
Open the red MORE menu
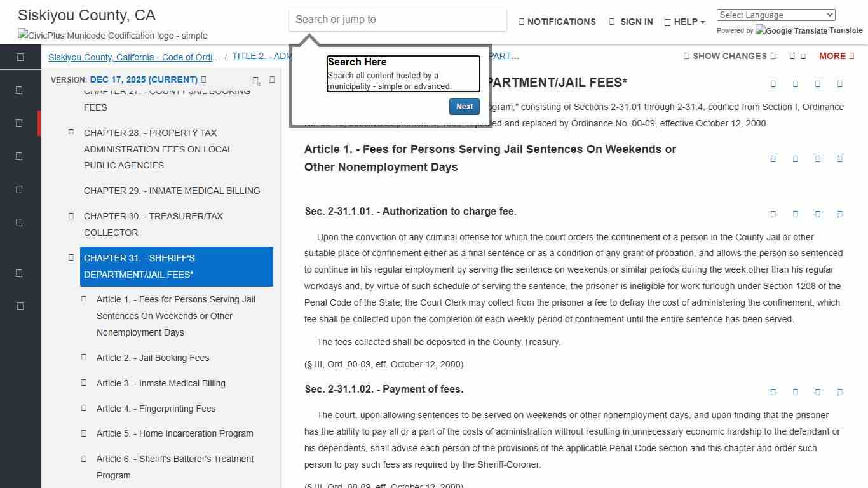pyautogui.click(x=836, y=56)
